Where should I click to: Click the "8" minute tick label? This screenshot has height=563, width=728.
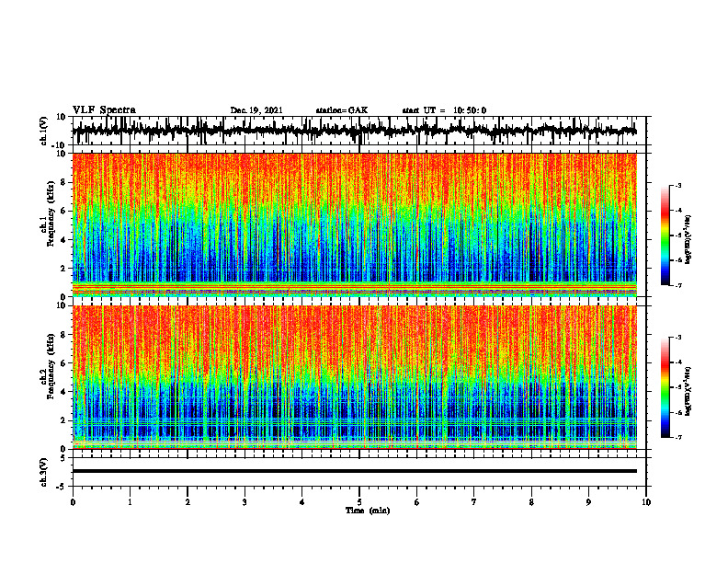(531, 502)
